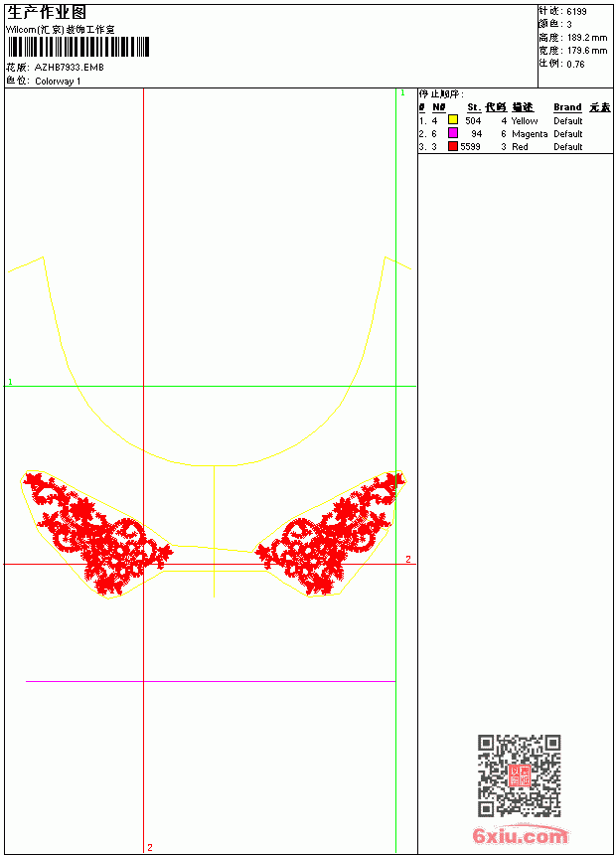Select the Yellow row in stop sequence
The height and width of the screenshot is (855, 616).
tap(515, 120)
